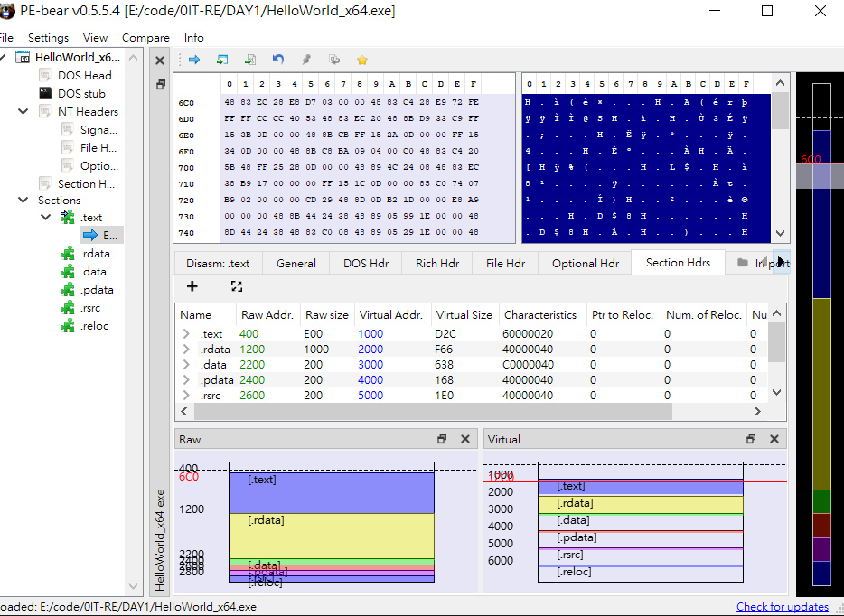
Task: Click the blue arrow icon in the hex toolbar
Action: point(193,60)
